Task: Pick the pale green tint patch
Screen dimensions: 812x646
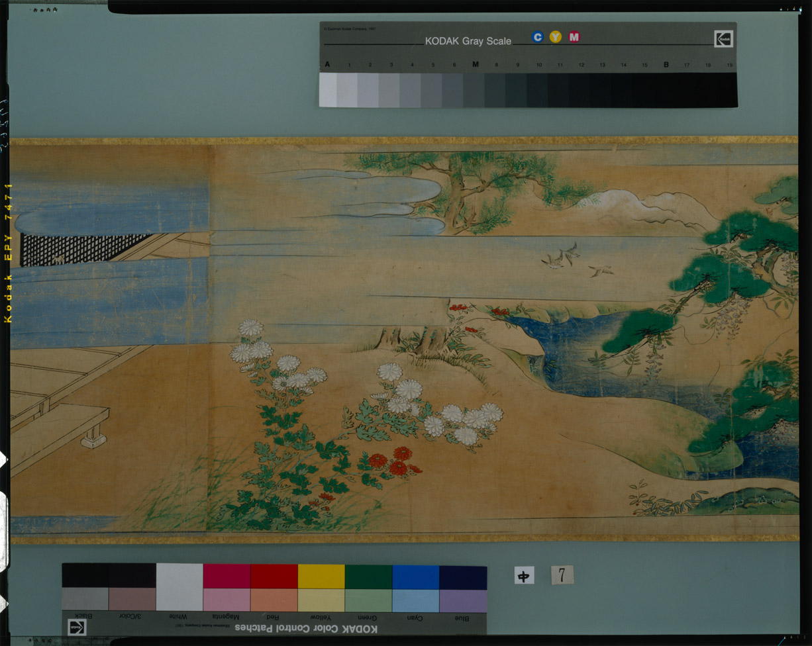Action: (368, 600)
